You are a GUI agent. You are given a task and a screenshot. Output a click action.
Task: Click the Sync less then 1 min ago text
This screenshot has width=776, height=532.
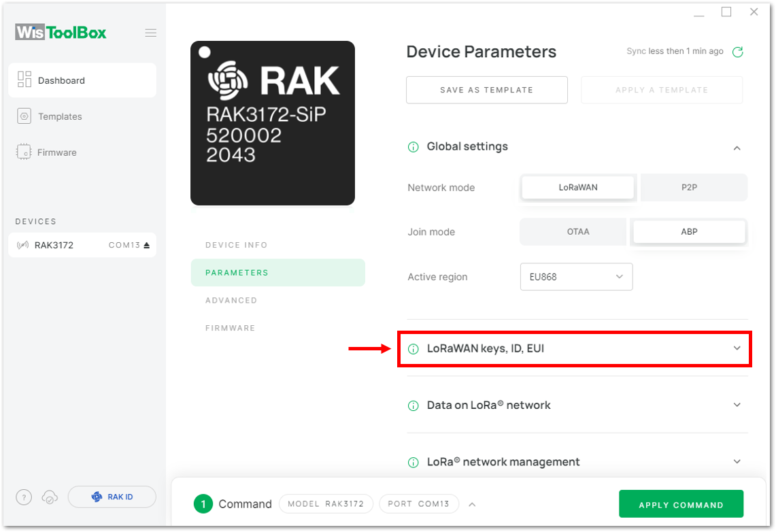tap(675, 51)
